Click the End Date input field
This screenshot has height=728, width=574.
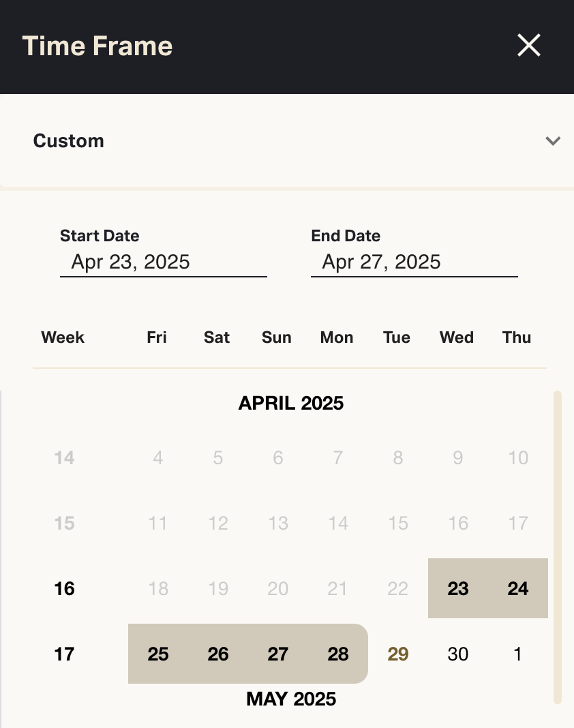414,262
